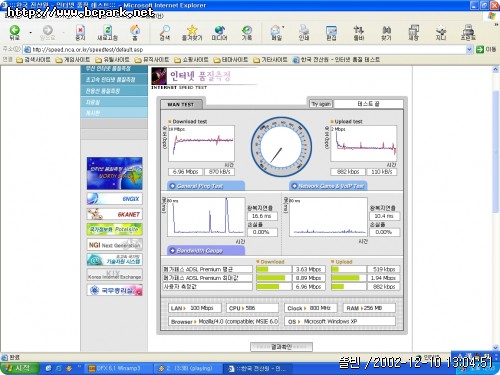The image size is (500, 375).
Task: Open Favorites star (즐겨찾기) panel
Action: pos(192,32)
